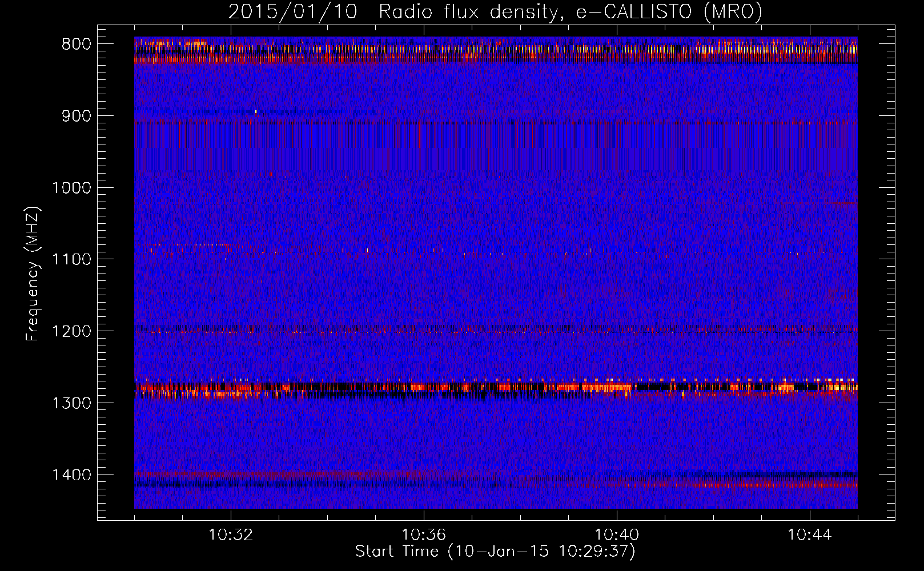Click the 'Frequency (MHZ)' axis title
Viewport: 924px width, 571px height.
click(33, 274)
